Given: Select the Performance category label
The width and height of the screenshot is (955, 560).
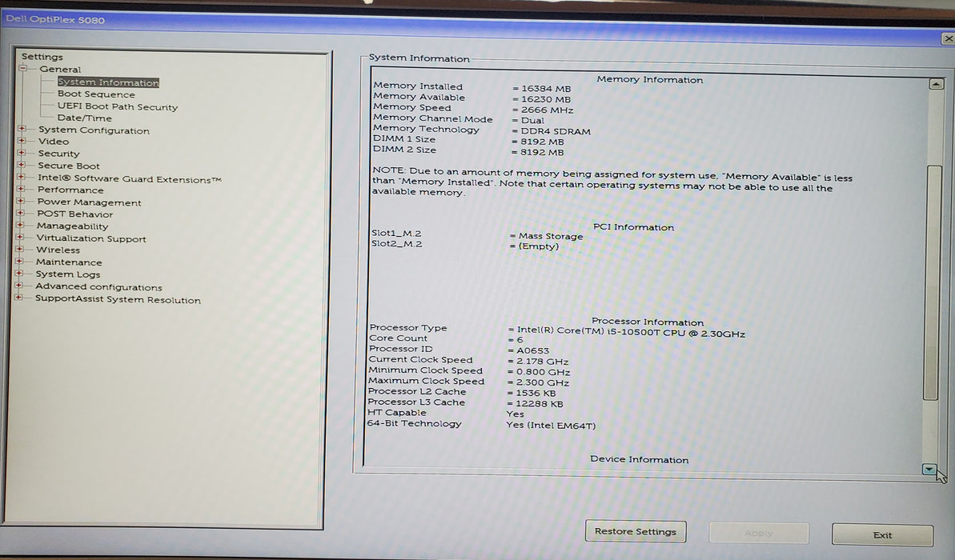Looking at the screenshot, I should (70, 190).
